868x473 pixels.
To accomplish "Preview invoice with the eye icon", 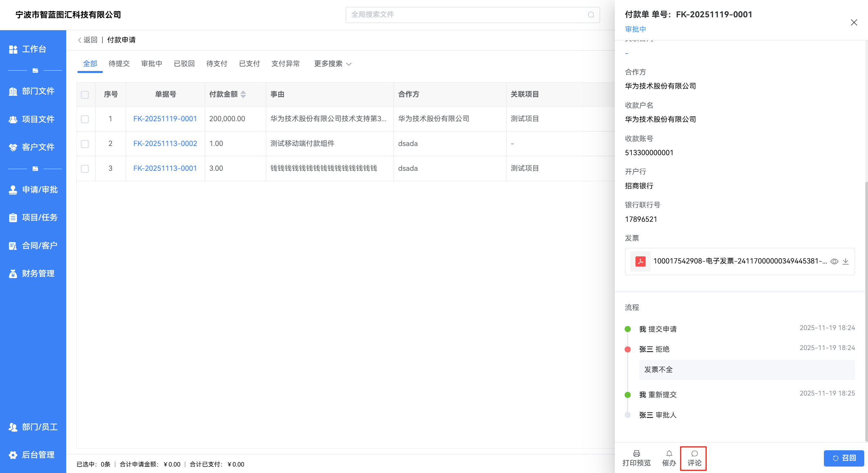I will pyautogui.click(x=834, y=261).
